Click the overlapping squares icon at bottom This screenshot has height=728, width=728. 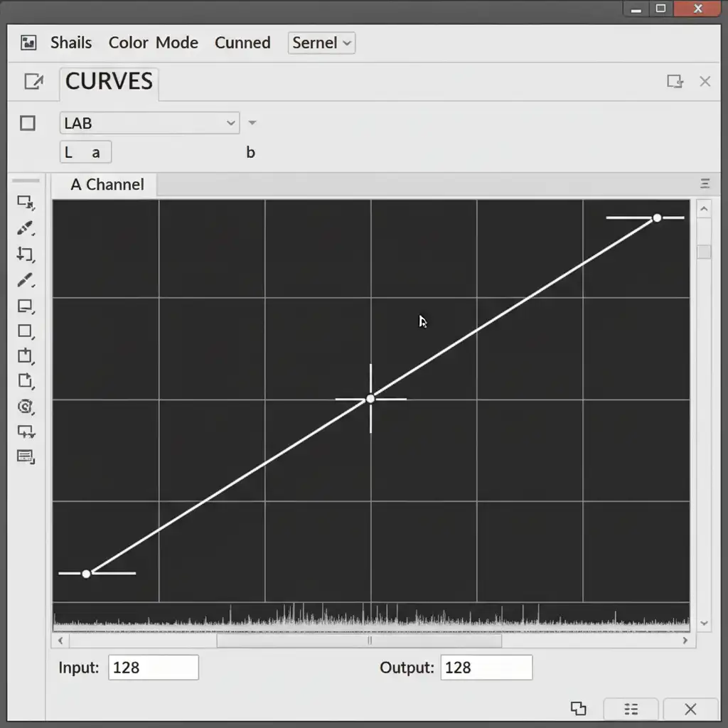pyautogui.click(x=579, y=708)
